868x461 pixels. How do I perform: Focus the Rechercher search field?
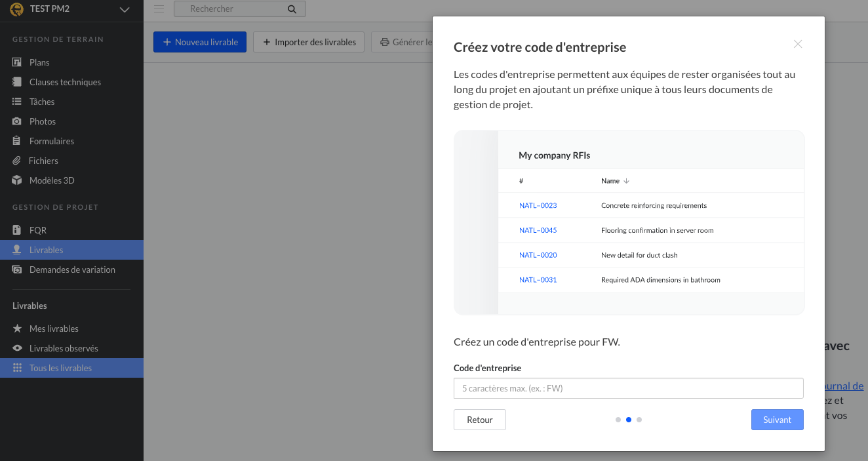(x=239, y=9)
